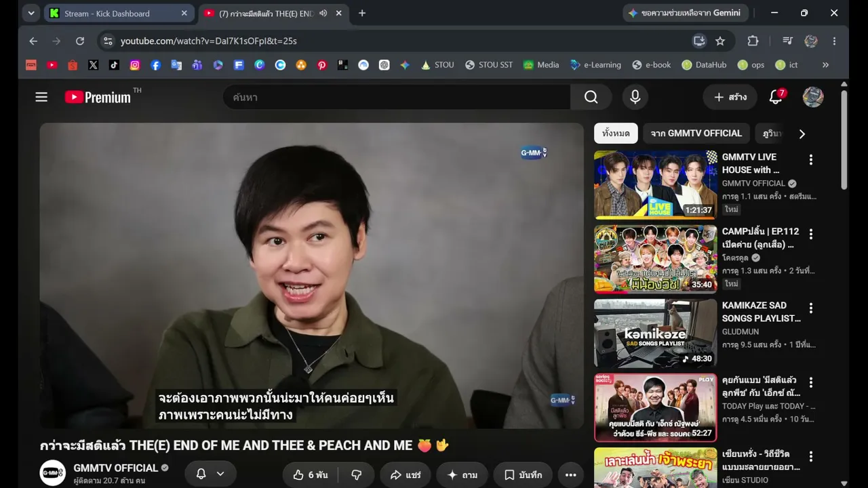Open KAMIKAZE SAD SONGS PLAYLIST thumbnail

[x=656, y=333]
